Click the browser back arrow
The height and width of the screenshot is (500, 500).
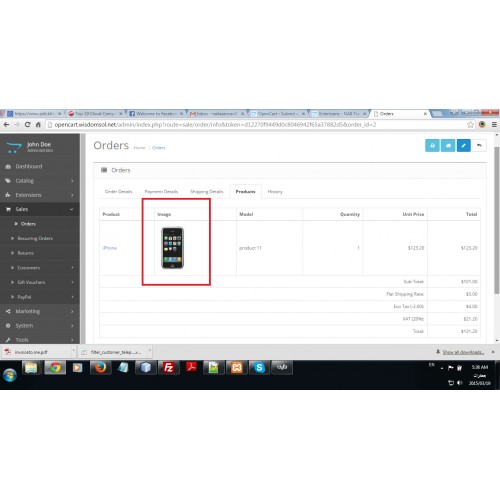point(6,124)
